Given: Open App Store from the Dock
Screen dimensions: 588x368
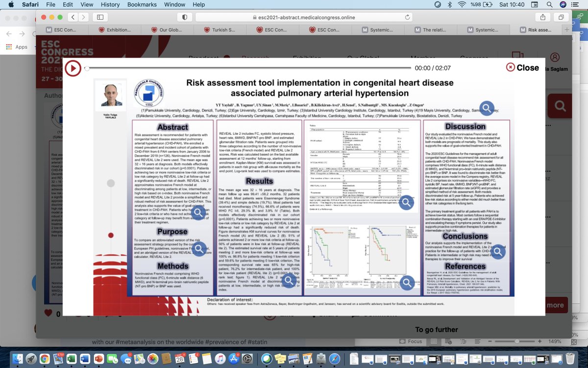Looking at the screenshot, I should pyautogui.click(x=233, y=358).
